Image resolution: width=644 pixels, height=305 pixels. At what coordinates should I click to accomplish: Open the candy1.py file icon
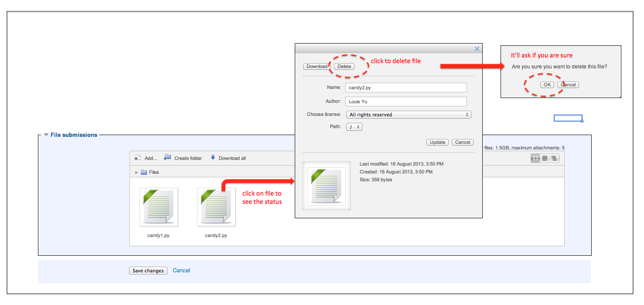(x=158, y=207)
